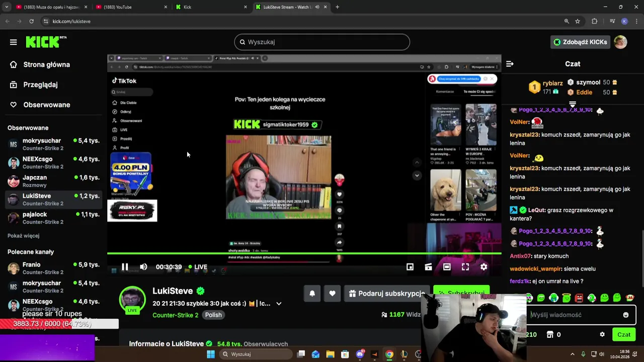The width and height of the screenshot is (644, 362).
Task: Open NEEXcsgo in Obserwowane list
Action: (53, 162)
